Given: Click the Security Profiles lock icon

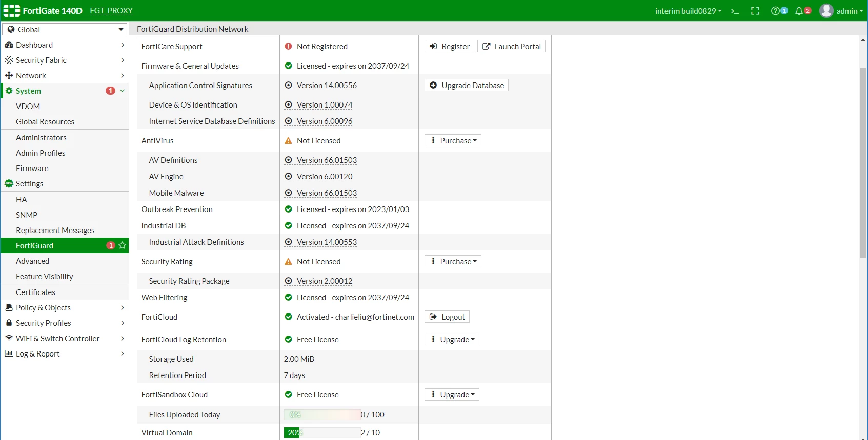Looking at the screenshot, I should click(9, 323).
